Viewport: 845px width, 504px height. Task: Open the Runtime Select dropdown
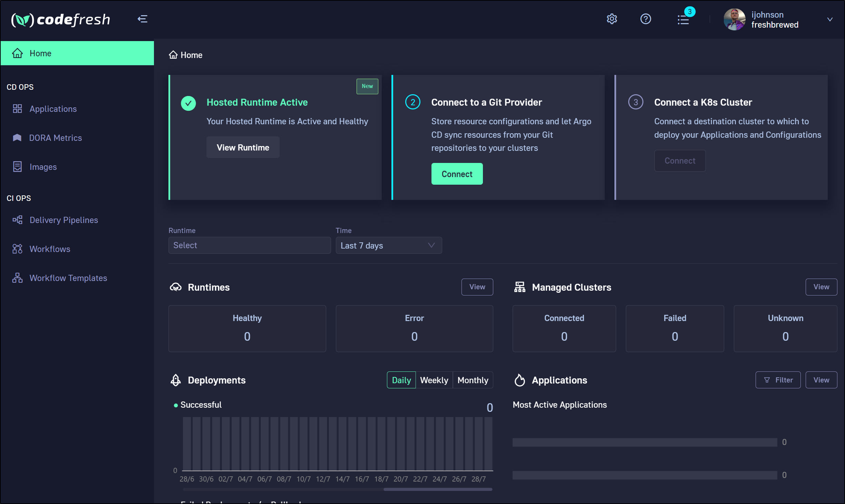pyautogui.click(x=250, y=245)
